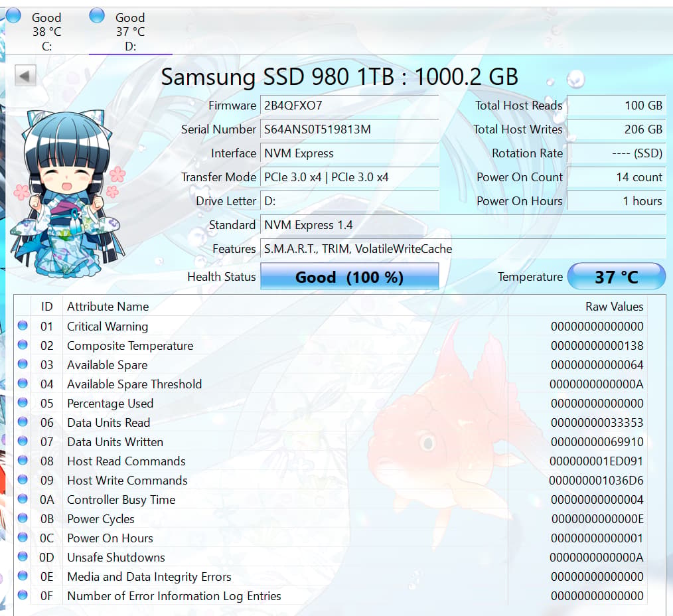The width and height of the screenshot is (673, 616).
Task: Select the Available Spare attribute with ID 03
Action: (x=108, y=365)
